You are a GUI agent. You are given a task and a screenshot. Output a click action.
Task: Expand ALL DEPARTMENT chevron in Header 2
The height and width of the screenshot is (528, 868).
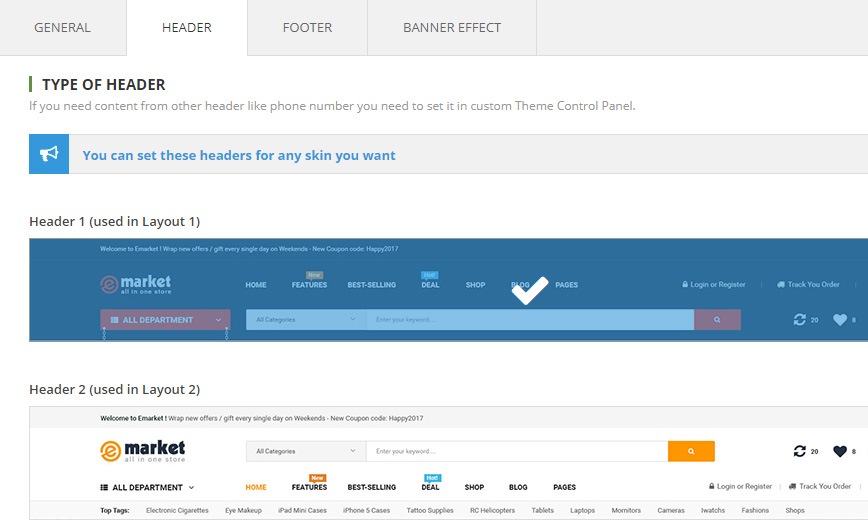click(191, 488)
